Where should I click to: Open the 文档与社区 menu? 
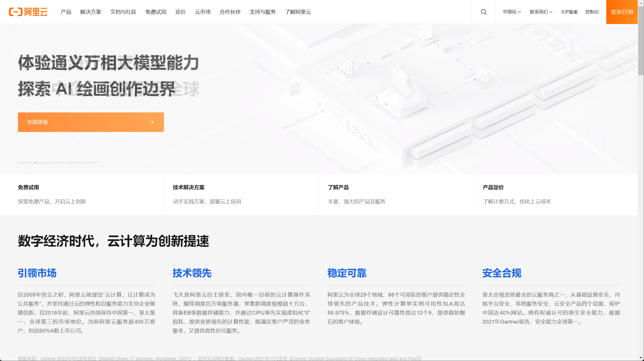tap(123, 12)
